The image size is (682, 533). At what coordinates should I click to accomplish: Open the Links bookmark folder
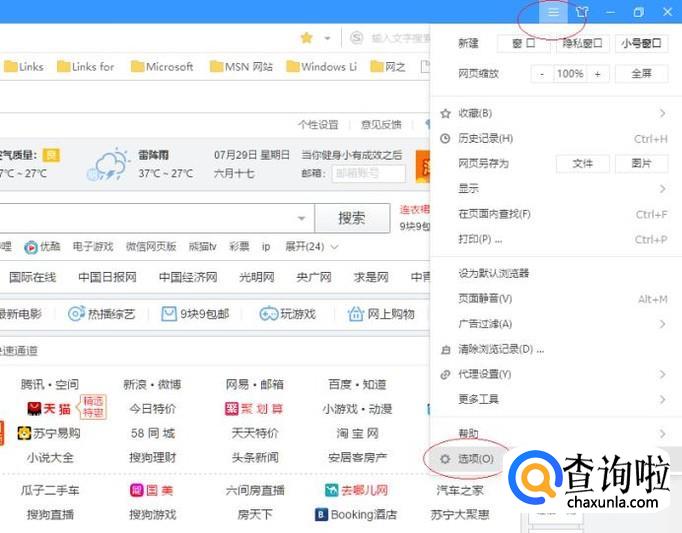coord(24,67)
